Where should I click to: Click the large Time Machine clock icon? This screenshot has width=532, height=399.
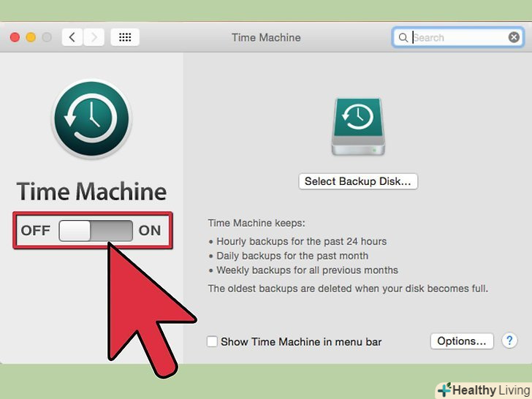pos(91,118)
